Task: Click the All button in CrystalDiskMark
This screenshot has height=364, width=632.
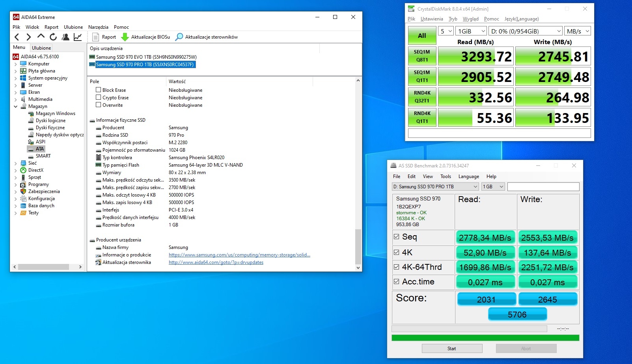Action: [422, 35]
